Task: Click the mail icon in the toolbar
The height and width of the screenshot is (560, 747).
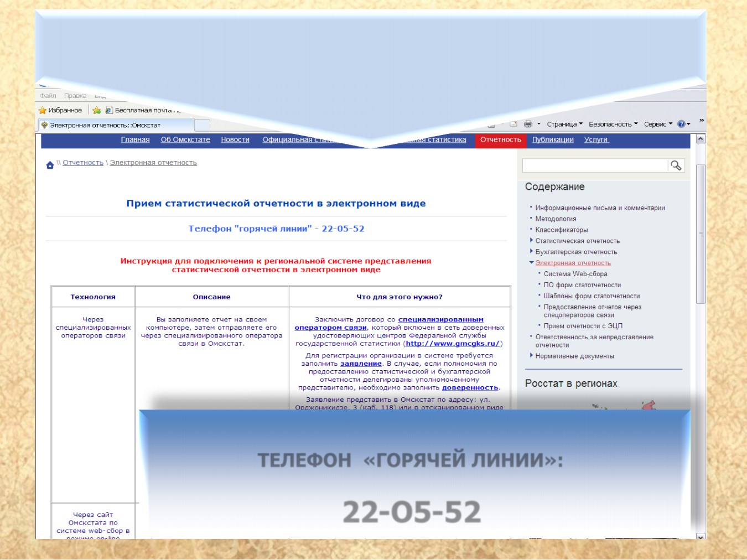Action: (513, 124)
